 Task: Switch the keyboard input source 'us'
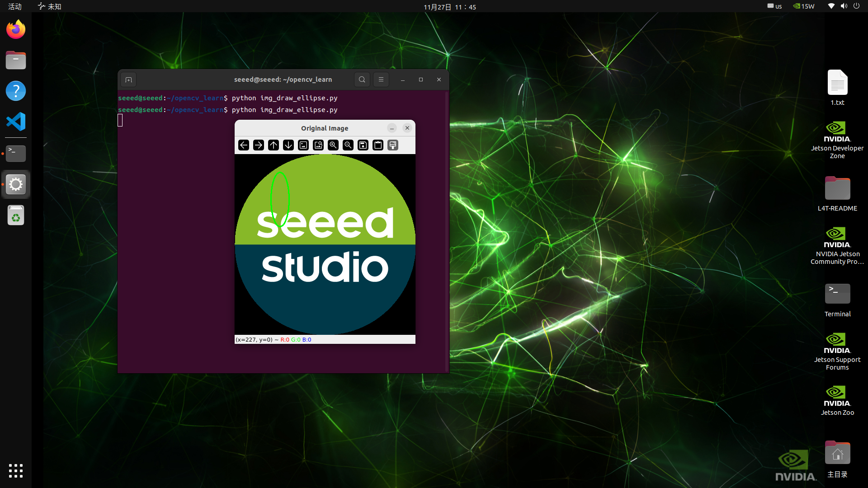774,6
